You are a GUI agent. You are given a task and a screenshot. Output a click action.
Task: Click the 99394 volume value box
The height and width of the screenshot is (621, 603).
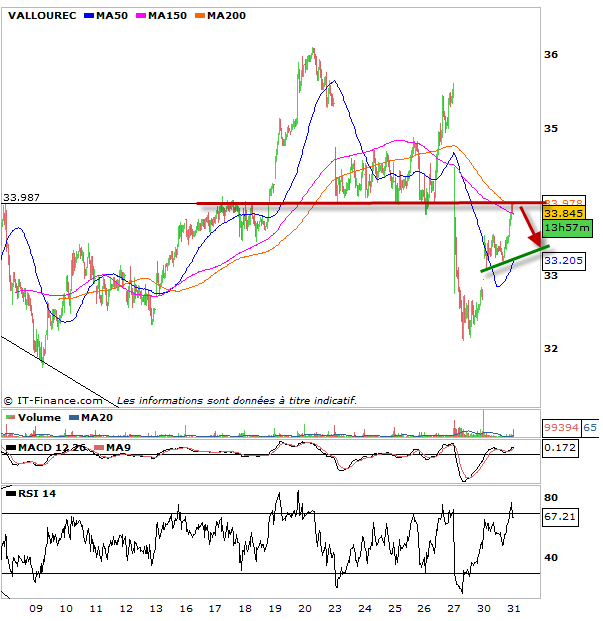[558, 427]
